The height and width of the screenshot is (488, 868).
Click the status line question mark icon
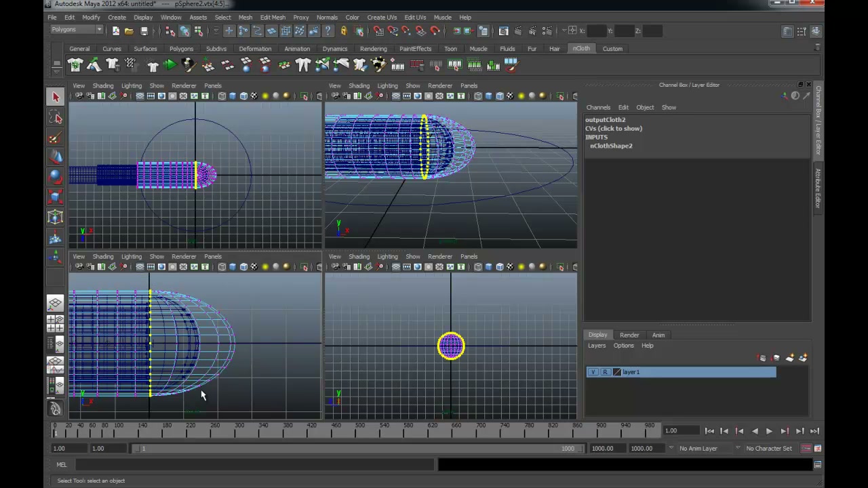pos(328,30)
